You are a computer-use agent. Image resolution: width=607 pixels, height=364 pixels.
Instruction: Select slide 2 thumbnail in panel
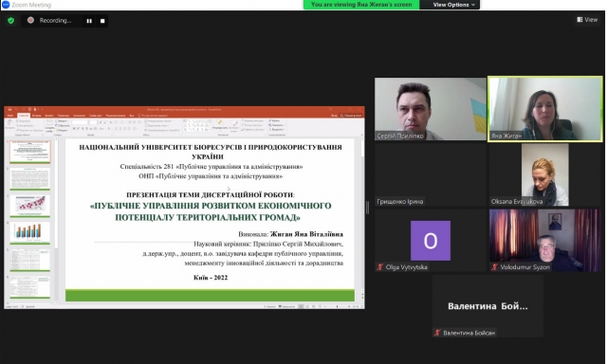click(29, 178)
